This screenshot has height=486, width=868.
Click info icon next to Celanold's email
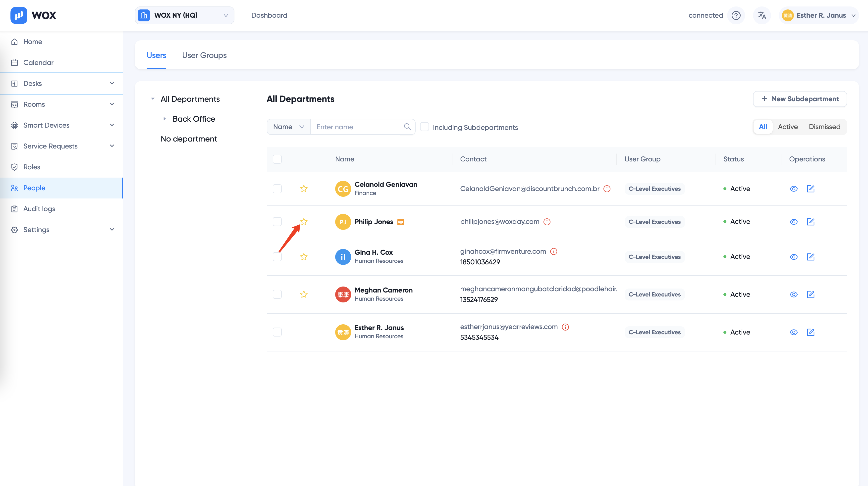[x=607, y=189]
